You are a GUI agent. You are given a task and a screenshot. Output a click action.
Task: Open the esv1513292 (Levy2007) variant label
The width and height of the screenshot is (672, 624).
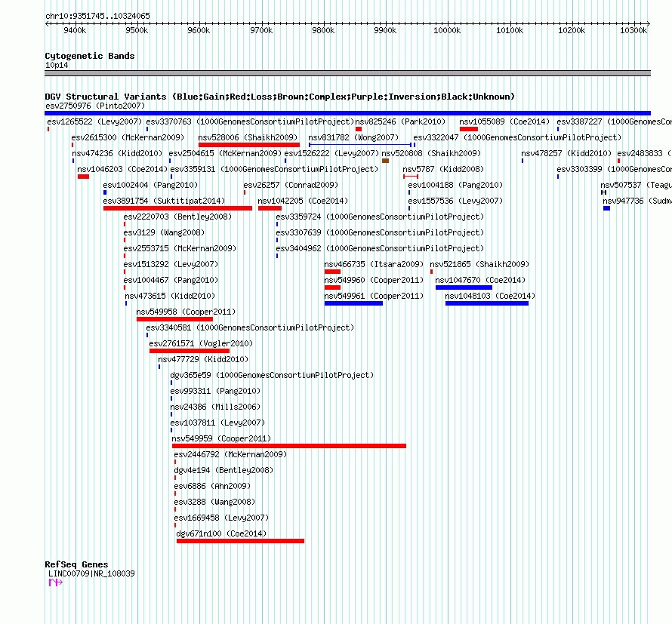tap(171, 264)
